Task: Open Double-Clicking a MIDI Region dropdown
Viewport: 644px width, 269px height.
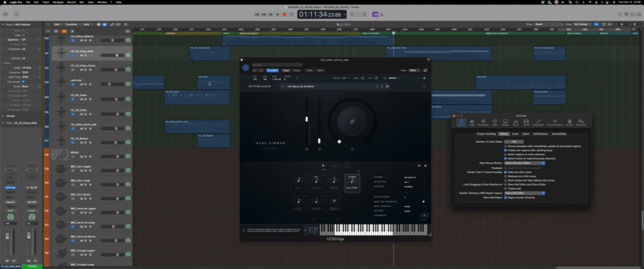Action: pyautogui.click(x=524, y=193)
